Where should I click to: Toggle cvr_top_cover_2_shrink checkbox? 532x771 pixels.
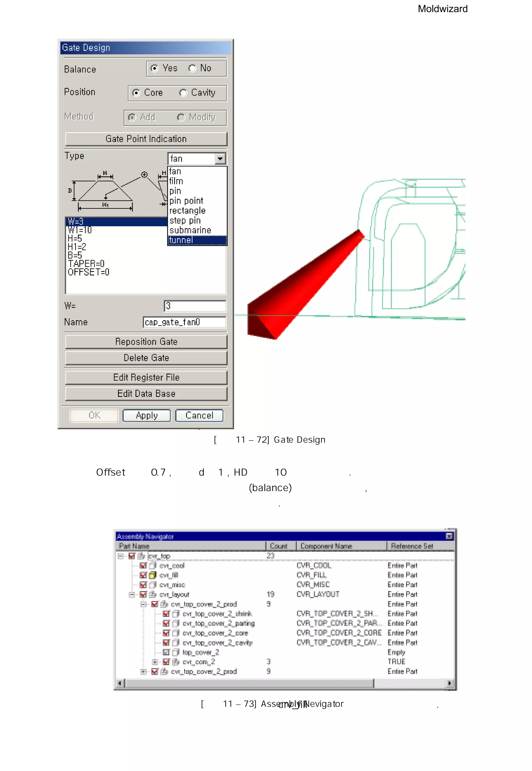pyautogui.click(x=166, y=614)
